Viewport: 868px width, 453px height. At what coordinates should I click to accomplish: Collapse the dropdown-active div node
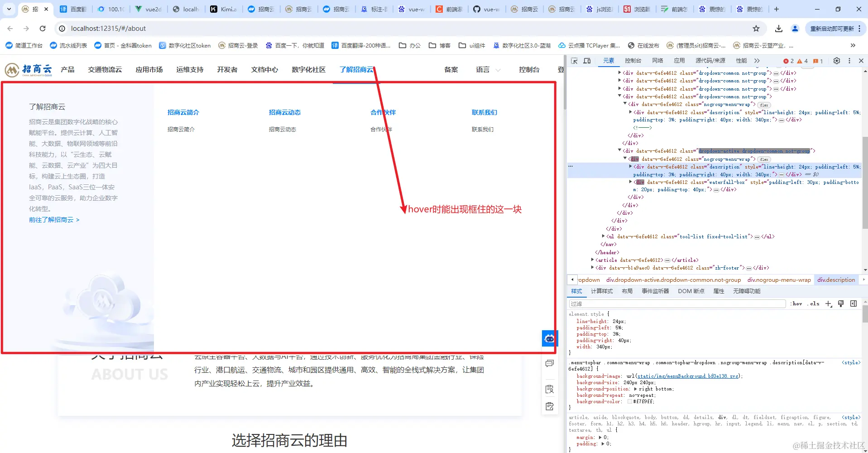click(620, 150)
